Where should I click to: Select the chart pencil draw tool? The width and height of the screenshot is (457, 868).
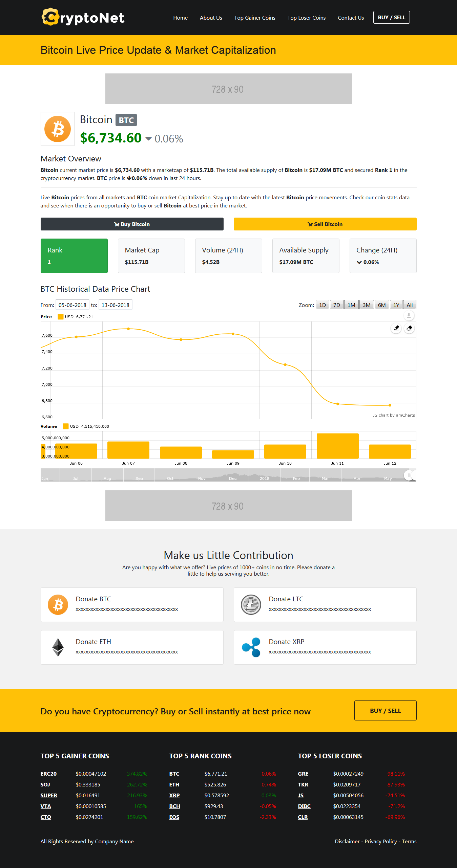click(396, 328)
